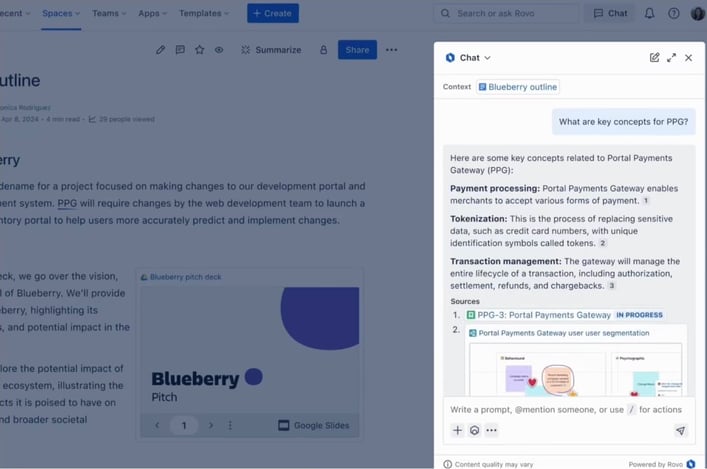This screenshot has width=707, height=469.
Task: Click the 29 people viewed analytics
Action: click(x=122, y=119)
